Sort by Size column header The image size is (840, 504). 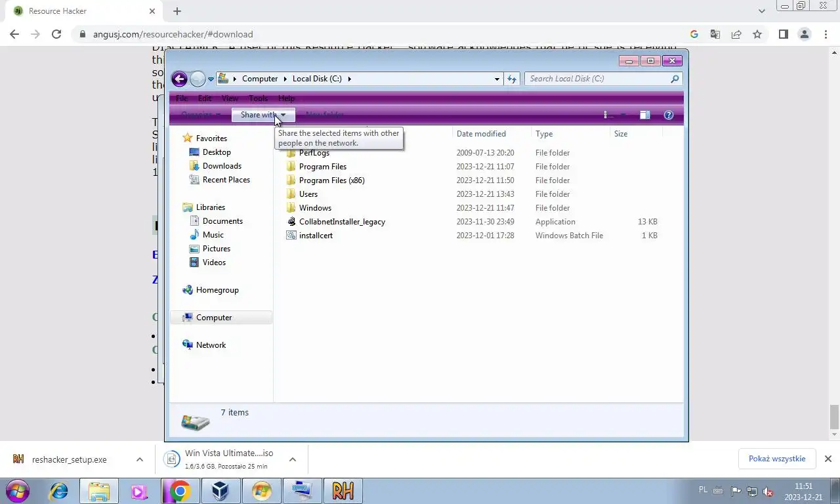click(636, 134)
